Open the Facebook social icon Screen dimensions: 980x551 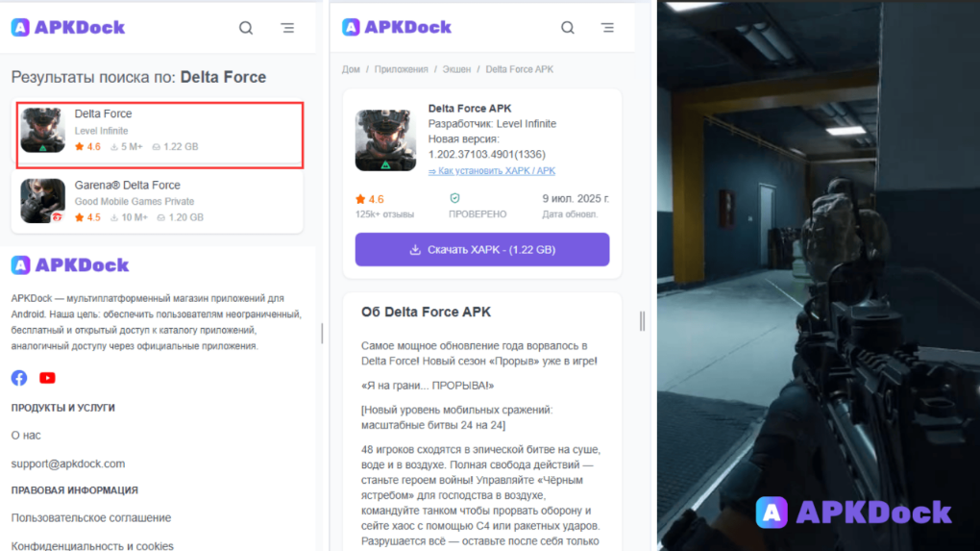[x=19, y=378]
